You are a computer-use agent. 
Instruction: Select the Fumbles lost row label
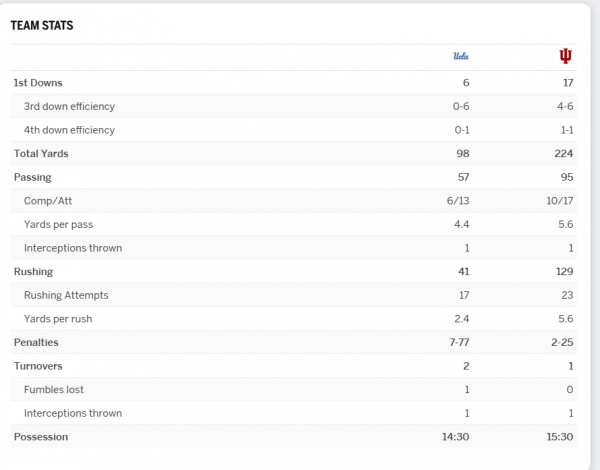click(56, 389)
